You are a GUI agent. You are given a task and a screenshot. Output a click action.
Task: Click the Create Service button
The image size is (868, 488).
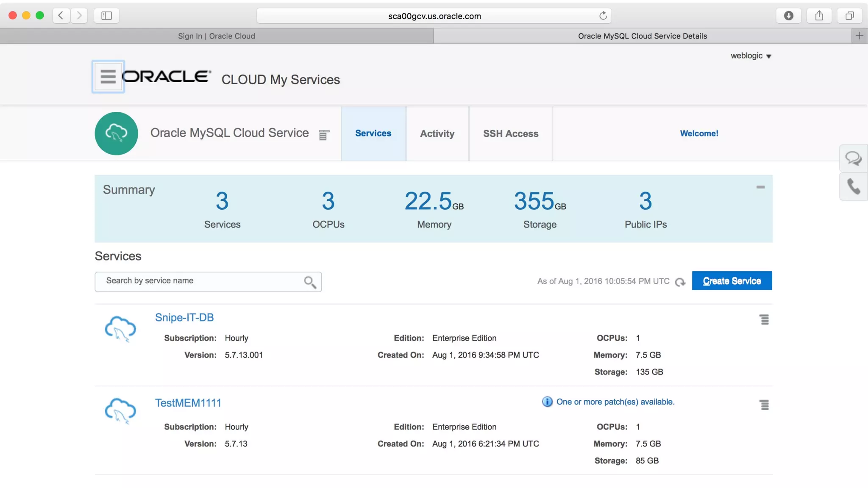[x=732, y=281]
